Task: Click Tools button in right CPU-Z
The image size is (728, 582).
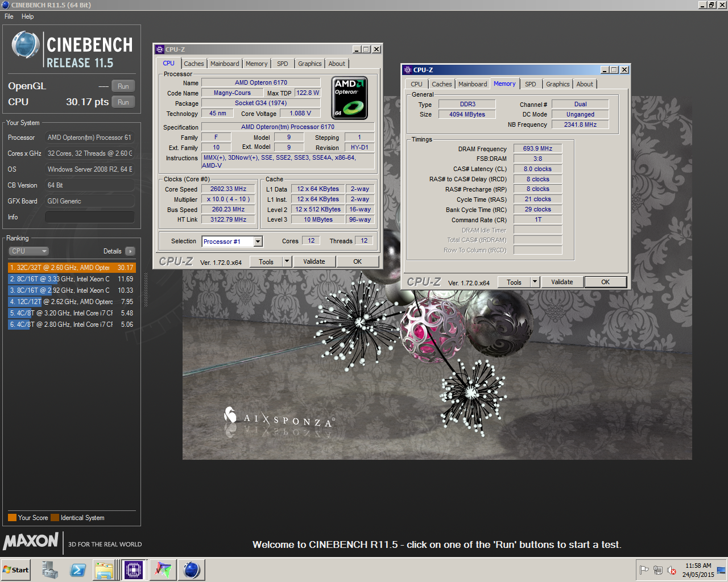Action: pos(514,282)
